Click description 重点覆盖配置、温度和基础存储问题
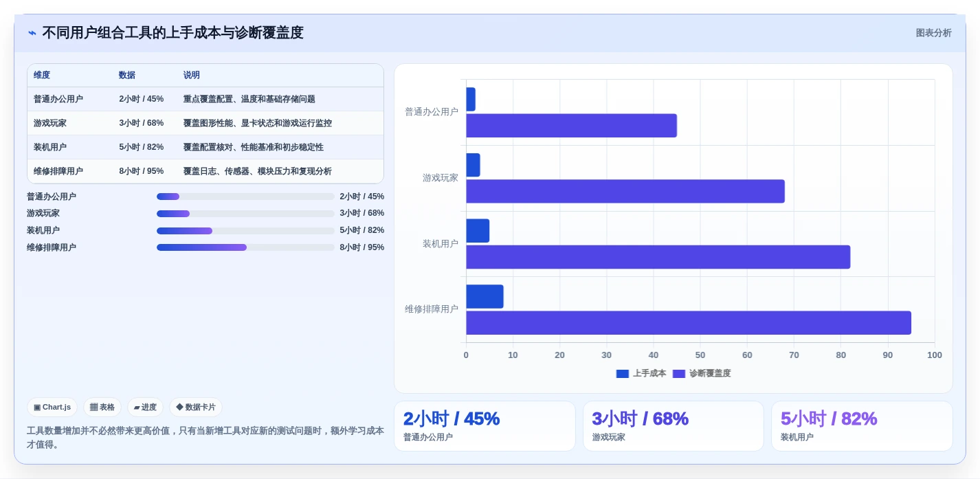The image size is (980, 479). tap(249, 99)
